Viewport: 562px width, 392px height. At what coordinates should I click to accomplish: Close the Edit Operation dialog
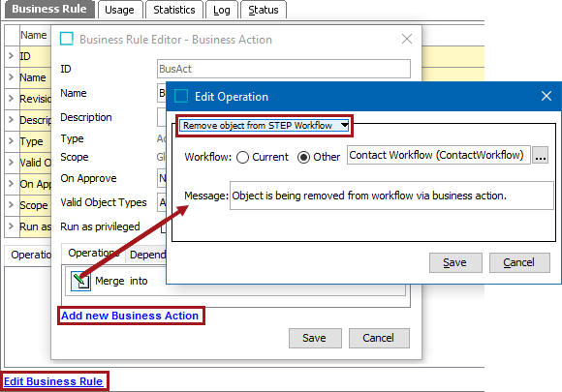point(546,96)
